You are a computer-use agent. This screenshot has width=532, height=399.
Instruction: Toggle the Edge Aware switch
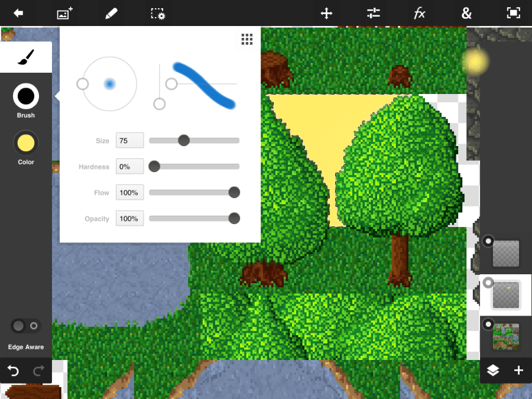26,326
